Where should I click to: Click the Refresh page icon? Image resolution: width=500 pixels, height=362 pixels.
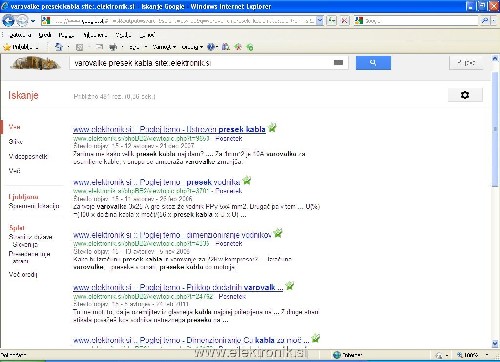331,21
